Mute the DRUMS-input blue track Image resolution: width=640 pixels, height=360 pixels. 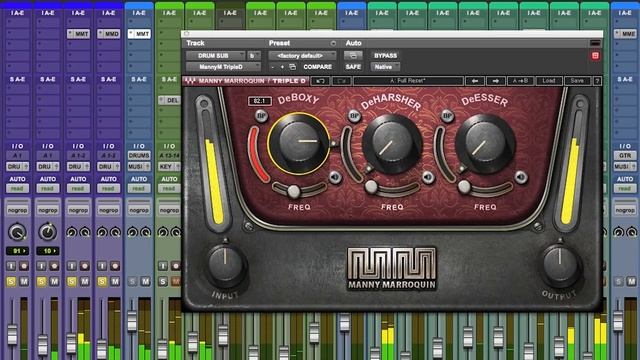[145, 281]
